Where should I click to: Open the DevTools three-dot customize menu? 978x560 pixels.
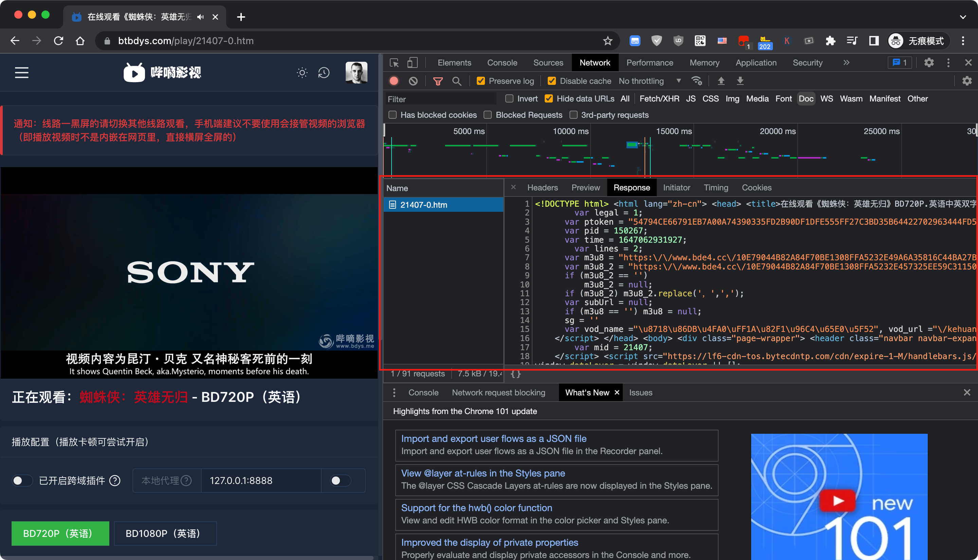click(x=948, y=63)
